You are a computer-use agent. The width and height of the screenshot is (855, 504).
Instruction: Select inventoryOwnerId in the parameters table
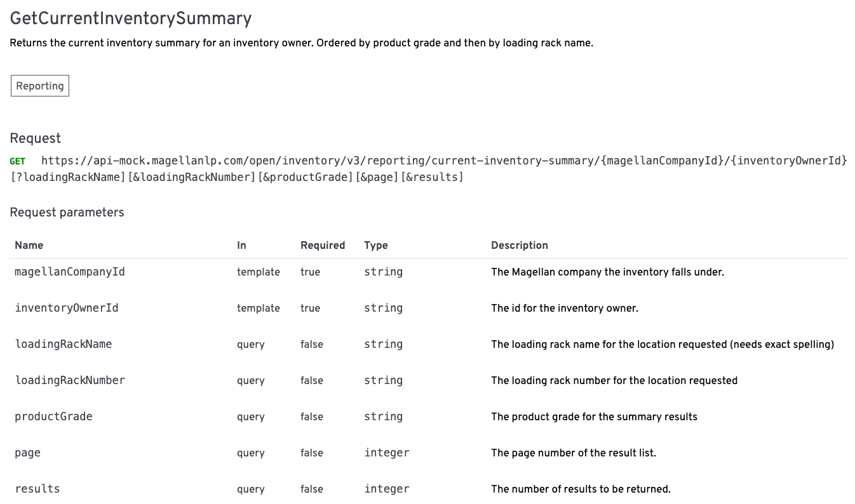click(x=67, y=308)
